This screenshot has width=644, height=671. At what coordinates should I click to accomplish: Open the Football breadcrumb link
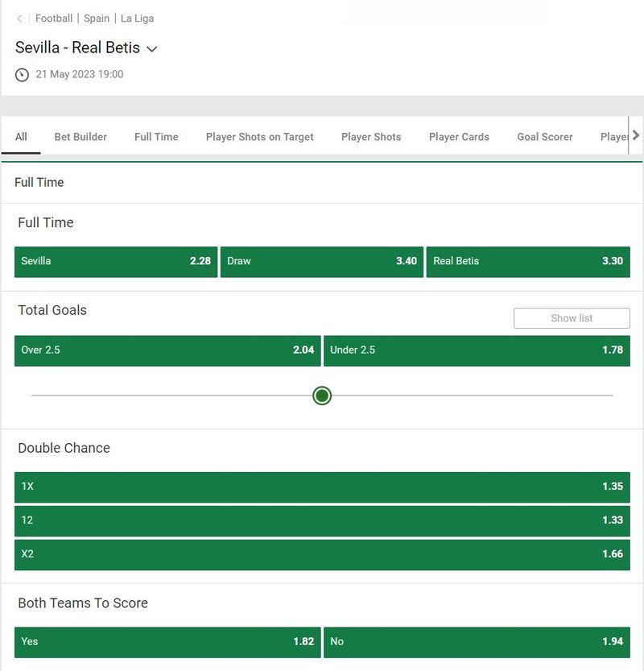[54, 19]
